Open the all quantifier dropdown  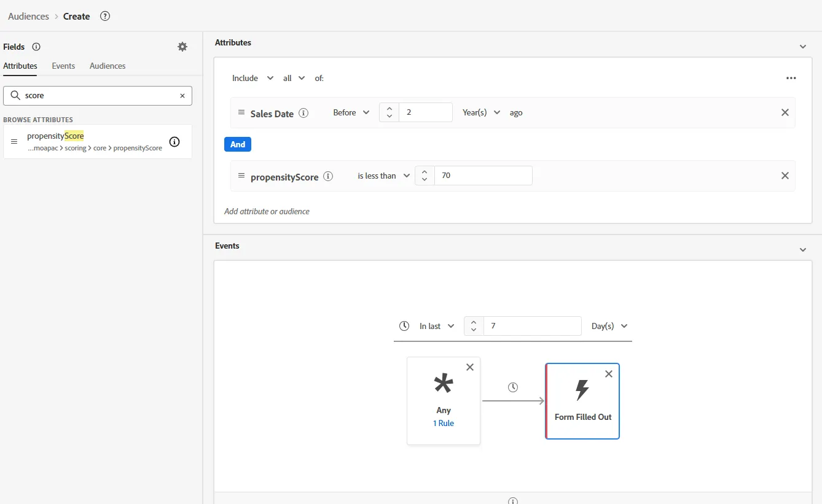294,78
